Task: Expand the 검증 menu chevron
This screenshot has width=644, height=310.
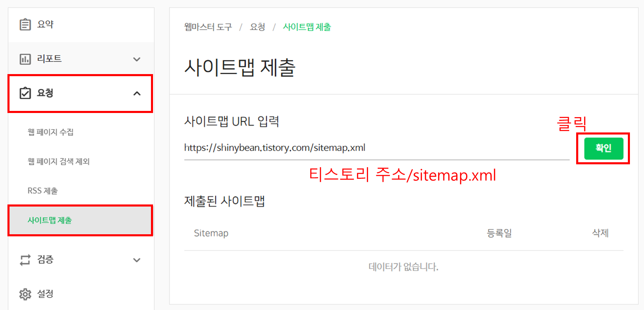Action: point(137,260)
